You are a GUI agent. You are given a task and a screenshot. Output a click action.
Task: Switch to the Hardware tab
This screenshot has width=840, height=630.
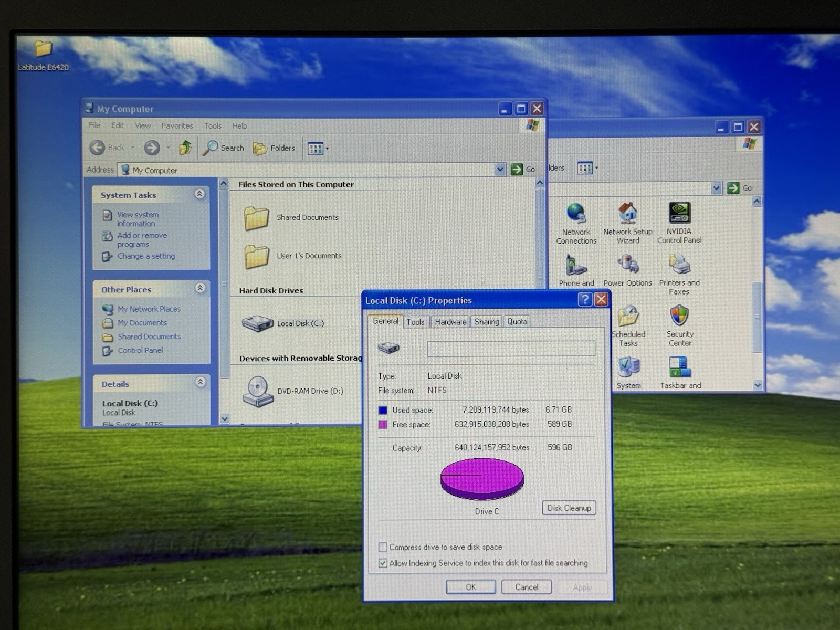pyautogui.click(x=450, y=322)
